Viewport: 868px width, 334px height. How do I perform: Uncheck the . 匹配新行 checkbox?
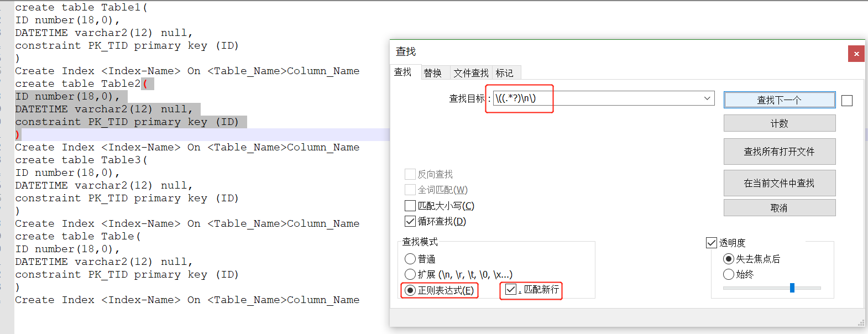tap(511, 289)
